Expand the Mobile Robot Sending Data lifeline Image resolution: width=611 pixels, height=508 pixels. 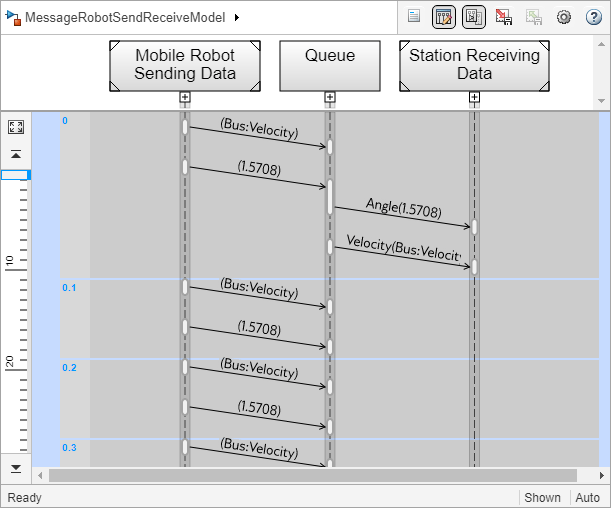[185, 97]
